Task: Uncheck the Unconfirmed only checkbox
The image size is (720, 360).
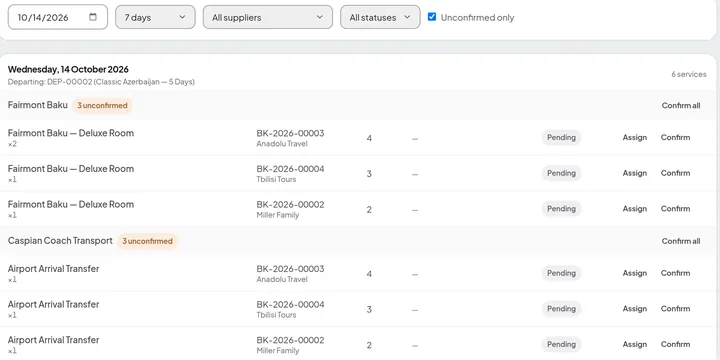Action: [432, 17]
